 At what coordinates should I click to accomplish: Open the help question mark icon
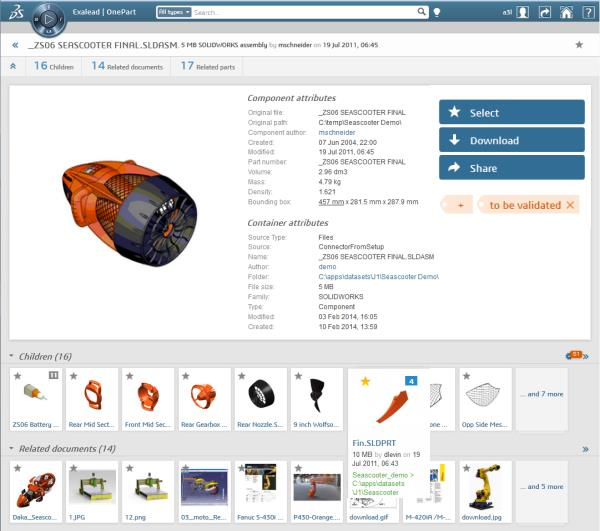click(588, 12)
